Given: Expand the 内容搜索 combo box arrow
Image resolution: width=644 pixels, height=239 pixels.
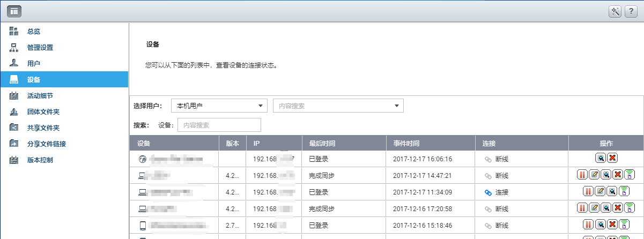Looking at the screenshot, I should [x=397, y=106].
